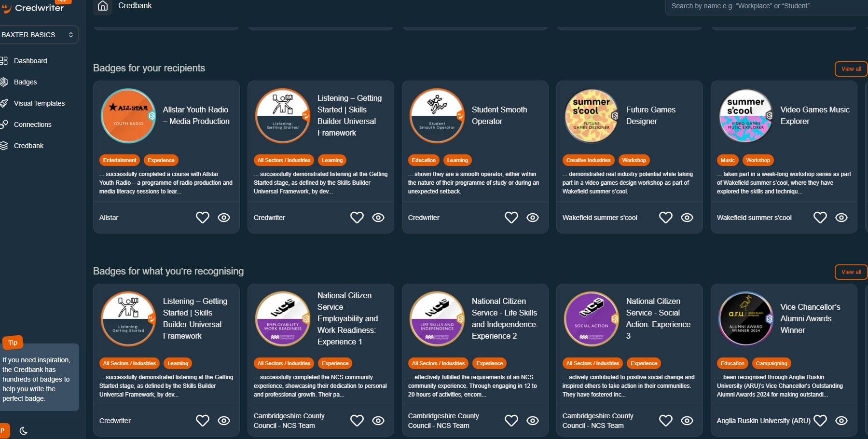Viewport: 868px width, 439px height.
Task: Preview the Student Smooth Operator badge
Action: point(533,217)
